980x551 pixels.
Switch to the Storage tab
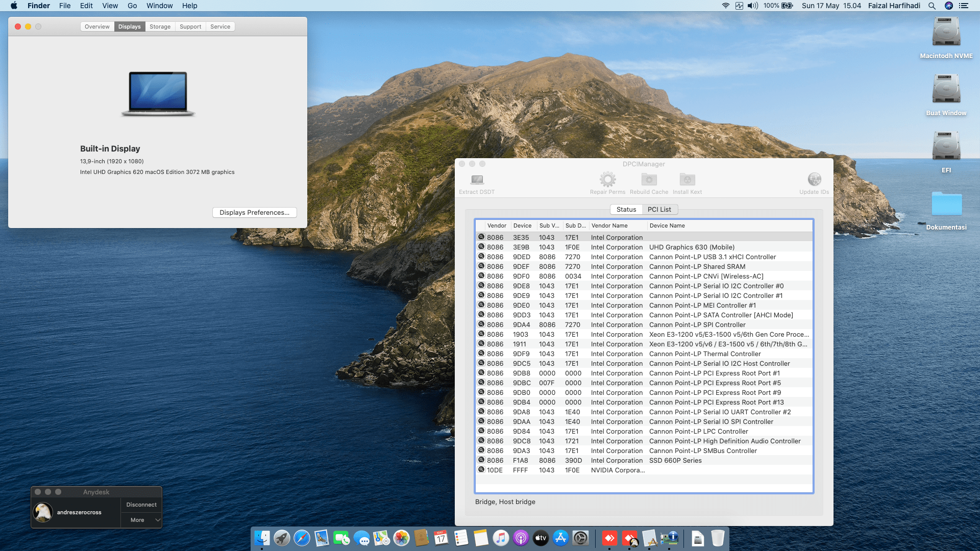(x=160, y=27)
